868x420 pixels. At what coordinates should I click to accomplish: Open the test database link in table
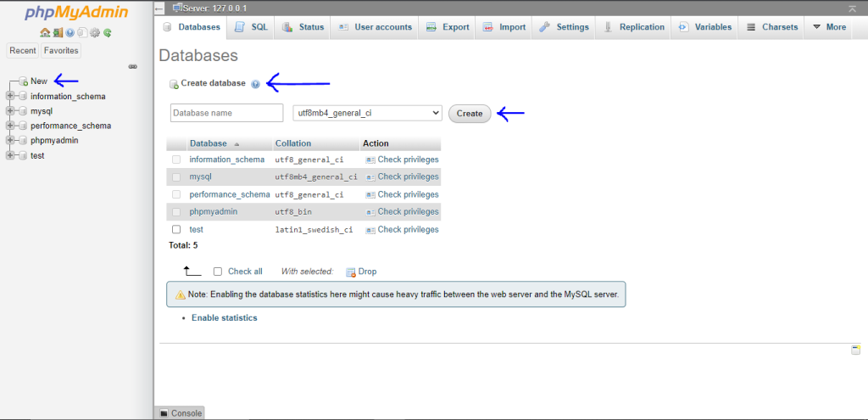click(196, 229)
